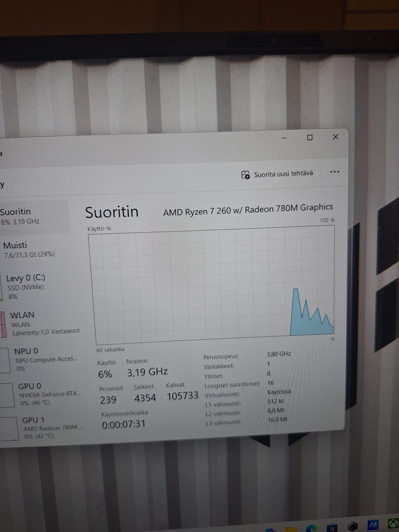
Task: Click the Loogiset suorittimet value 16
Action: tap(270, 382)
